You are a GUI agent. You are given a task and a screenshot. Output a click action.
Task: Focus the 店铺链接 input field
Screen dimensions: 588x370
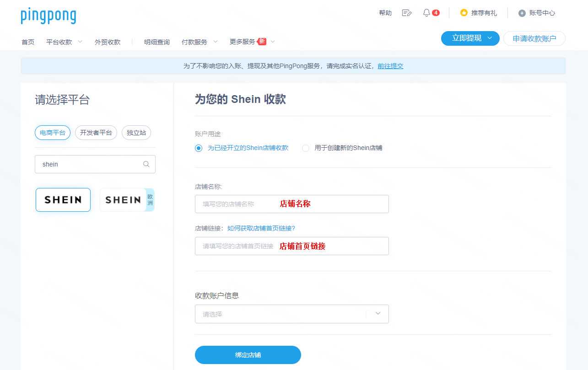[292, 246]
